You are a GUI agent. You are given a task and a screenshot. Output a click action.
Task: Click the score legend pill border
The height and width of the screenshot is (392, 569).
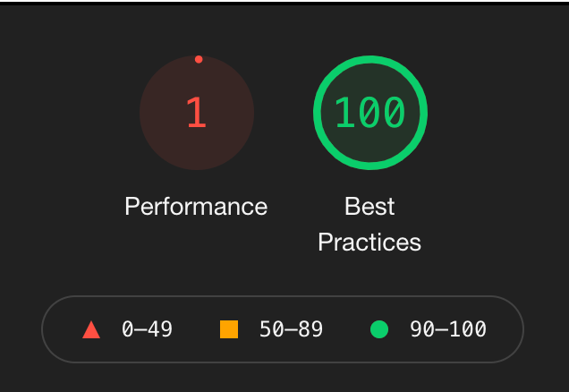click(283, 296)
